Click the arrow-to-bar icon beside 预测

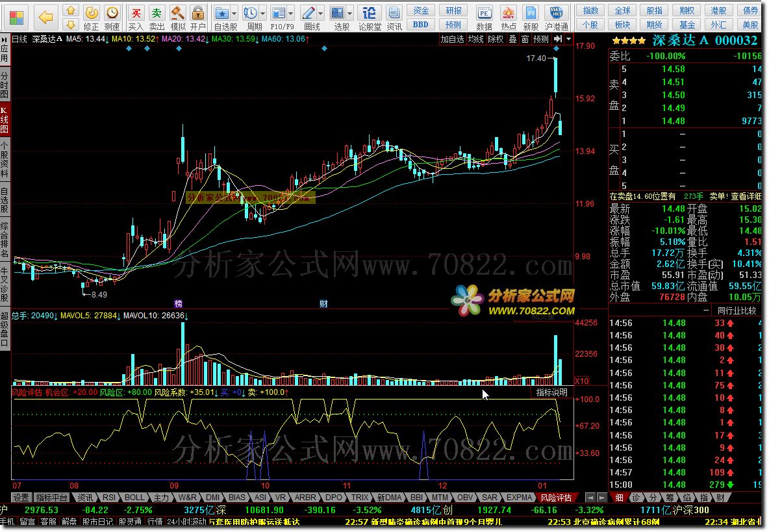coord(558,39)
